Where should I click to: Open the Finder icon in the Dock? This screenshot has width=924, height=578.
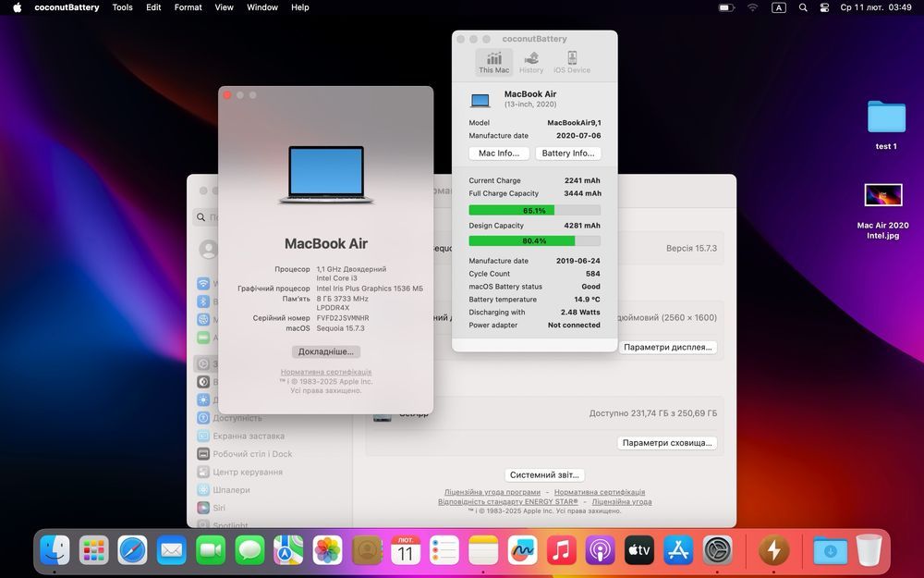pyautogui.click(x=55, y=551)
